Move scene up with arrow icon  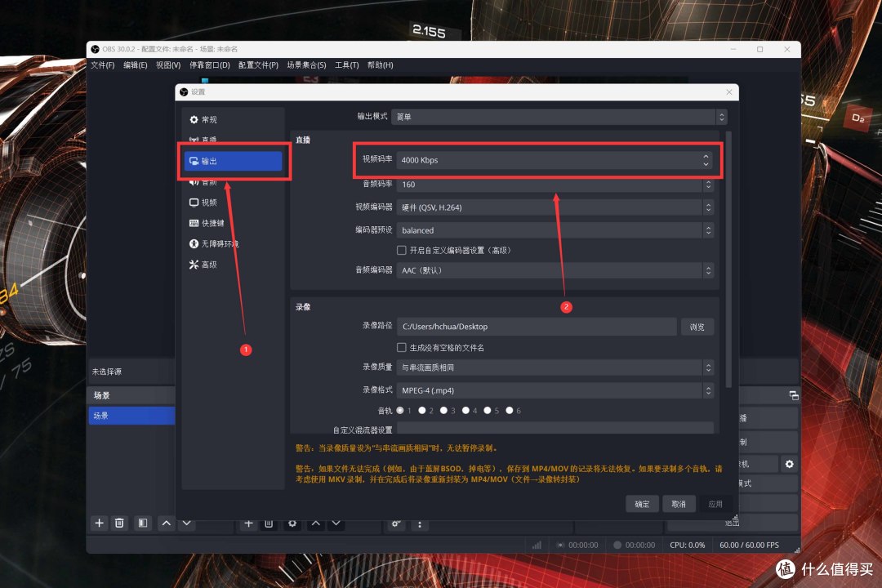click(167, 523)
